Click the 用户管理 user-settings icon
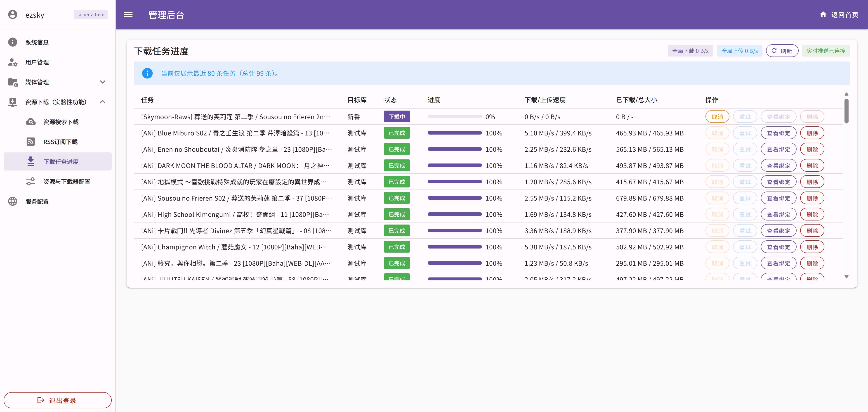This screenshot has height=412, width=868. pyautogui.click(x=12, y=62)
